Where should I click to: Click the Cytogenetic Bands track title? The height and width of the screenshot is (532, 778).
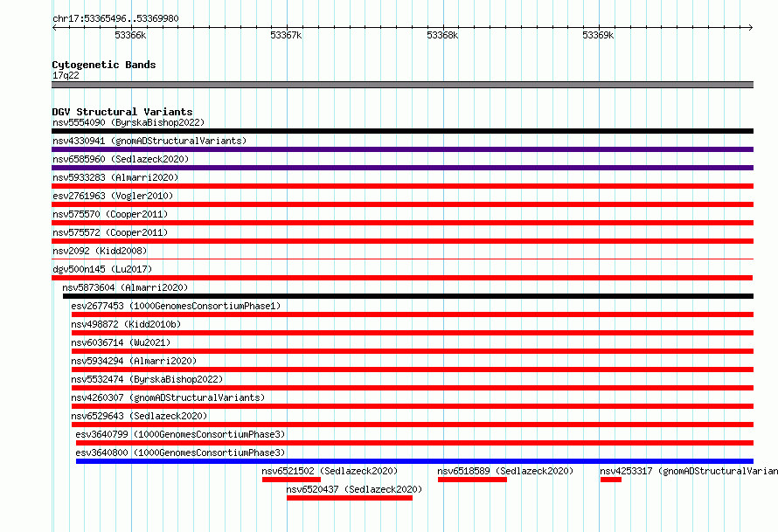point(104,65)
